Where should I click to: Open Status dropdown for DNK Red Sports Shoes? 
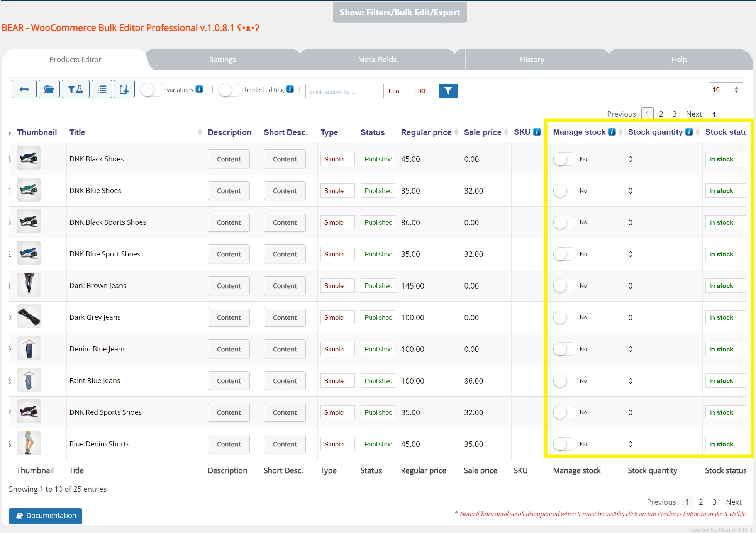click(378, 412)
